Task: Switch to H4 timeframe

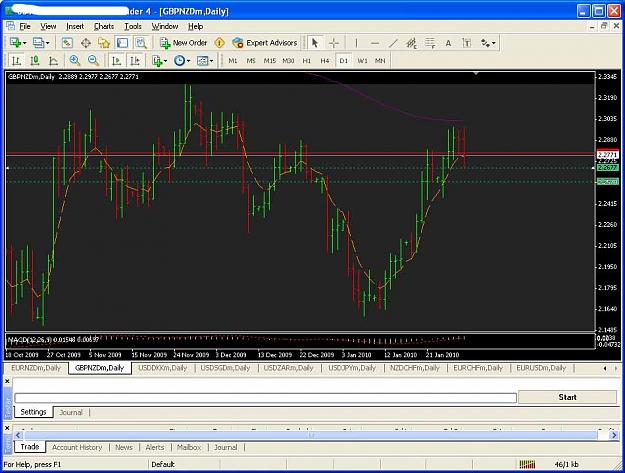Action: tap(325, 61)
